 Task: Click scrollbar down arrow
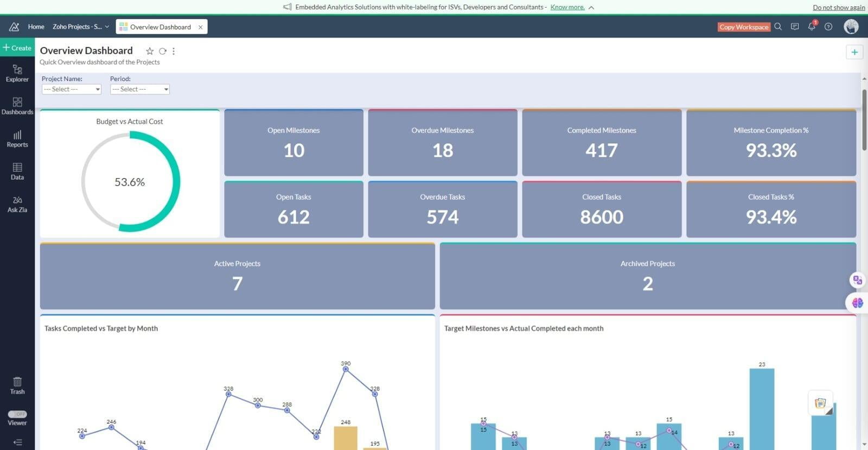864,444
